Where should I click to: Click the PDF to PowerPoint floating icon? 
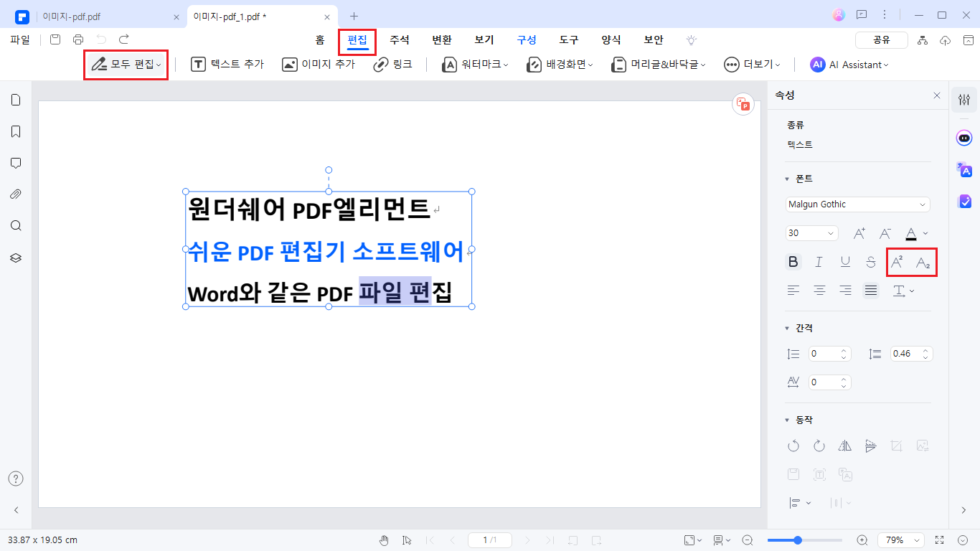[743, 104]
